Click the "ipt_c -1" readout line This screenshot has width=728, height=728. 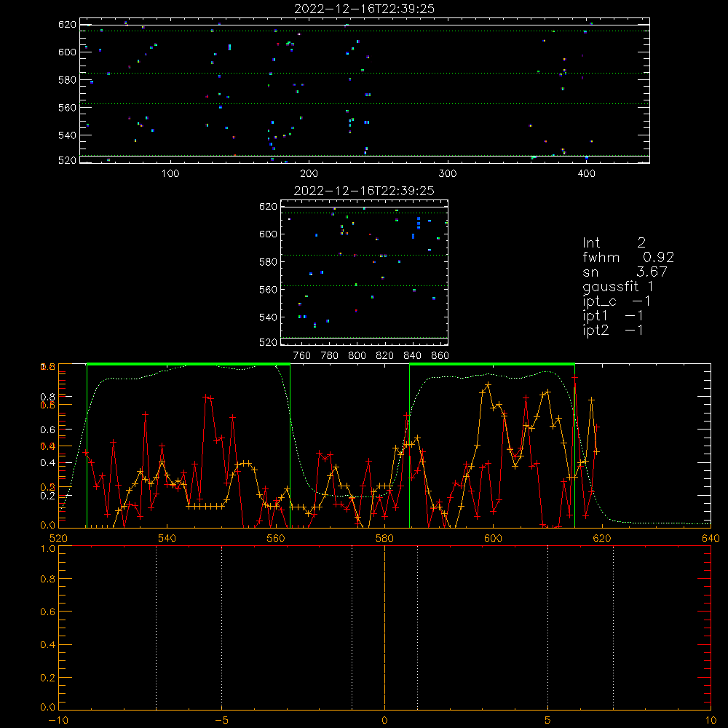point(617,302)
